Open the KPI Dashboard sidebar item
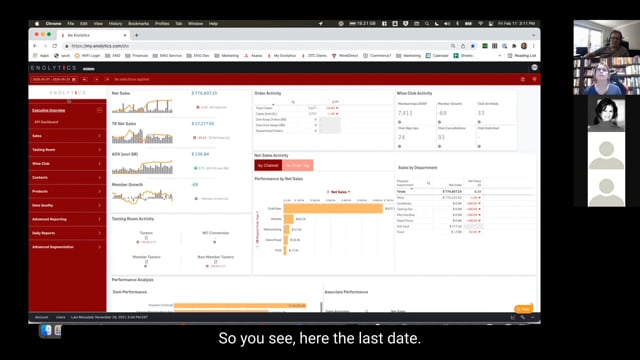This screenshot has height=360, width=640. (x=46, y=122)
